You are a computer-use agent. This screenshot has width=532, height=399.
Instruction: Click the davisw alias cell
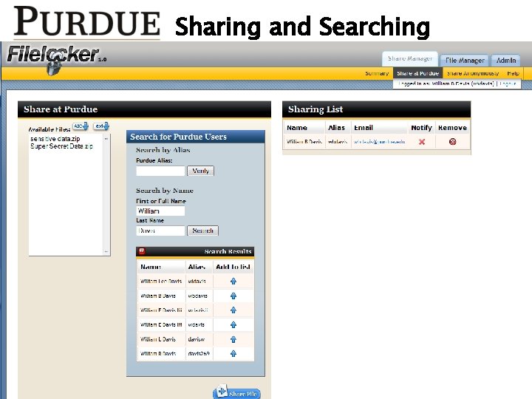coord(197,339)
